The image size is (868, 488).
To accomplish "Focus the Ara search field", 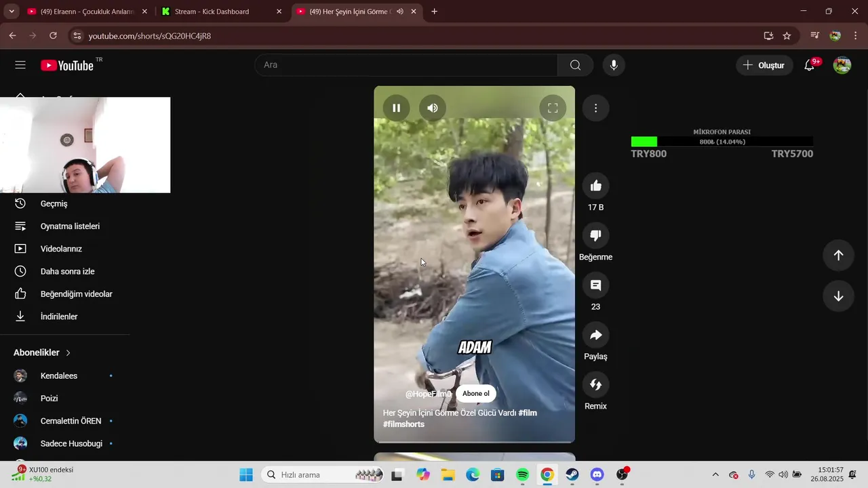I will pyautogui.click(x=406, y=65).
